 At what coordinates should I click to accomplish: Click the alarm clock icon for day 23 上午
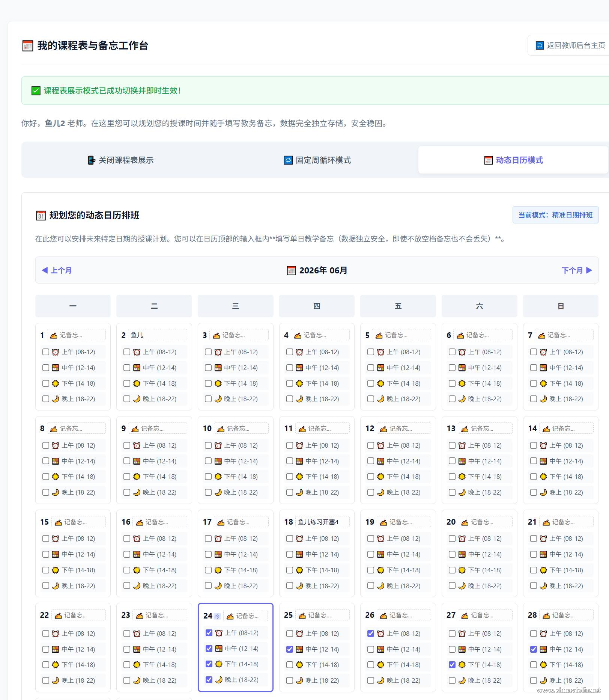coord(137,634)
